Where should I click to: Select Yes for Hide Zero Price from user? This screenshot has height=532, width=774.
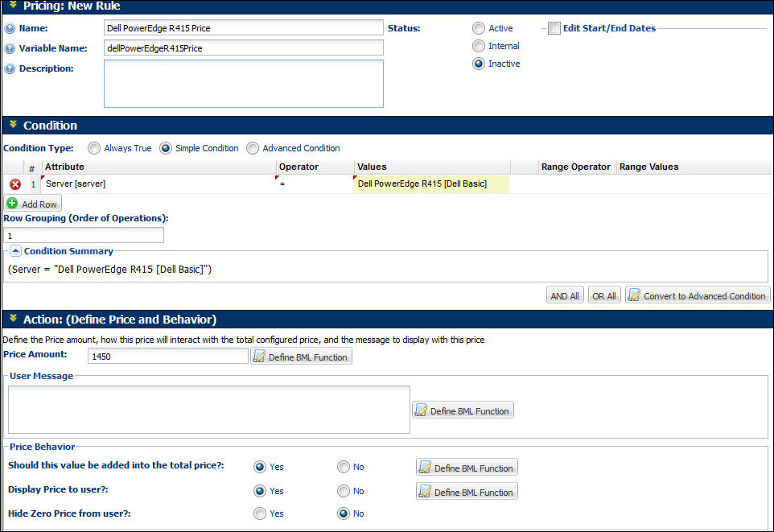[260, 513]
